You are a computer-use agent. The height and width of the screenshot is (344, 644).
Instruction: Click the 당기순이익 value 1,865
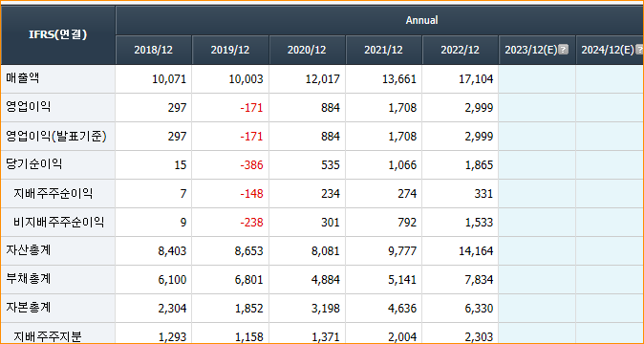pyautogui.click(x=480, y=165)
